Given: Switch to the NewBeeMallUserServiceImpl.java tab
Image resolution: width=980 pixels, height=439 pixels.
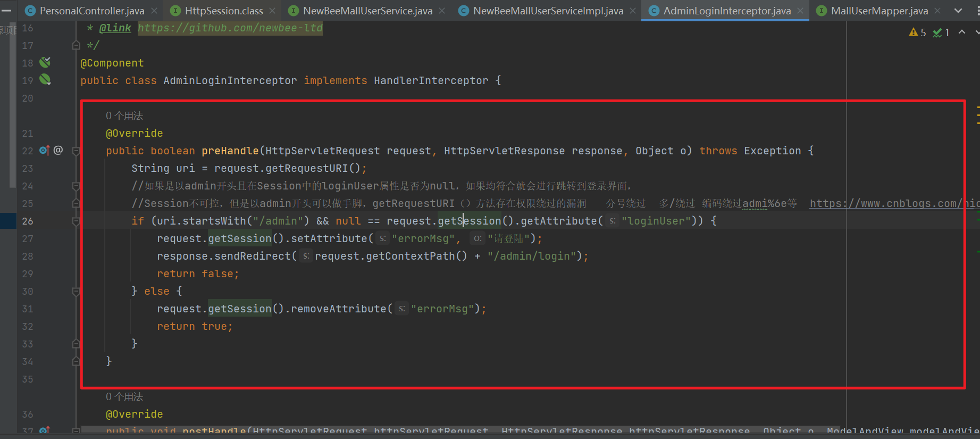Looking at the screenshot, I should tap(548, 11).
